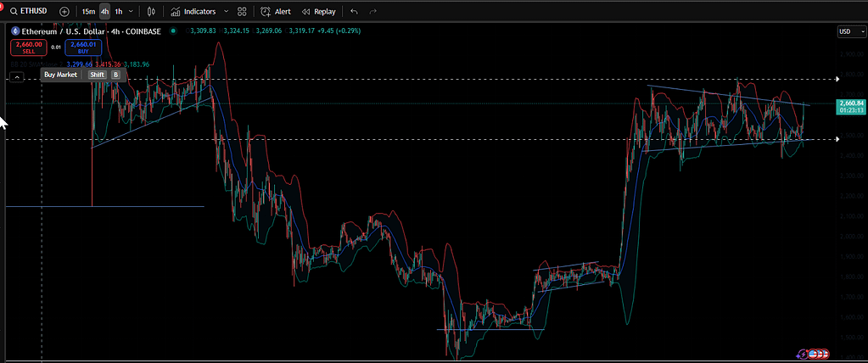This screenshot has height=363, width=868.
Task: Click the red 2,660.00 SELL button
Action: point(28,48)
